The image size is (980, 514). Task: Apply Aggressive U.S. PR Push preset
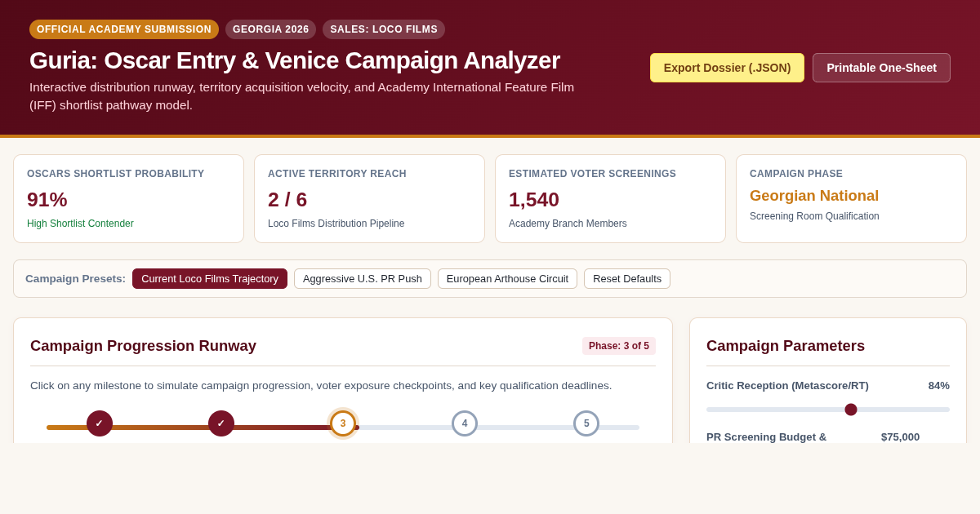(363, 278)
